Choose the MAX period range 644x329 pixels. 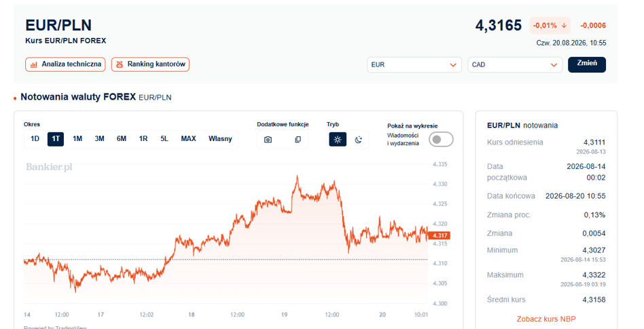click(x=189, y=138)
